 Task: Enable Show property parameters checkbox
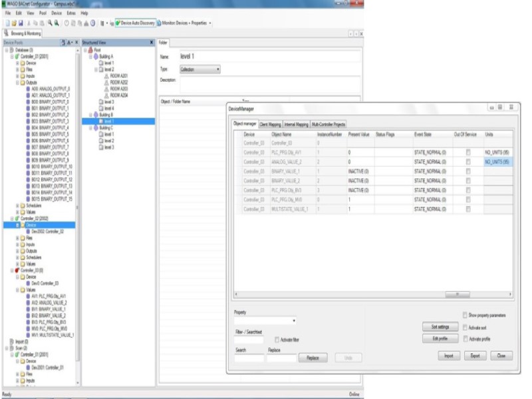[x=465, y=315]
